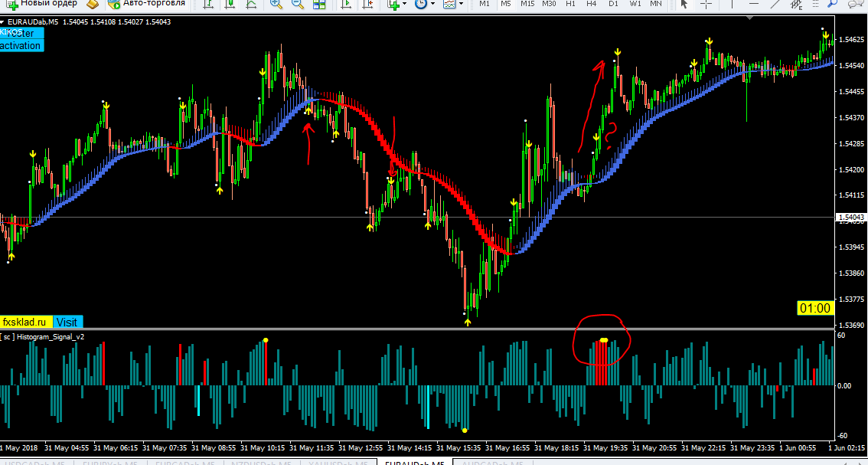Switch chart to bar chart mode

(x=208, y=4)
